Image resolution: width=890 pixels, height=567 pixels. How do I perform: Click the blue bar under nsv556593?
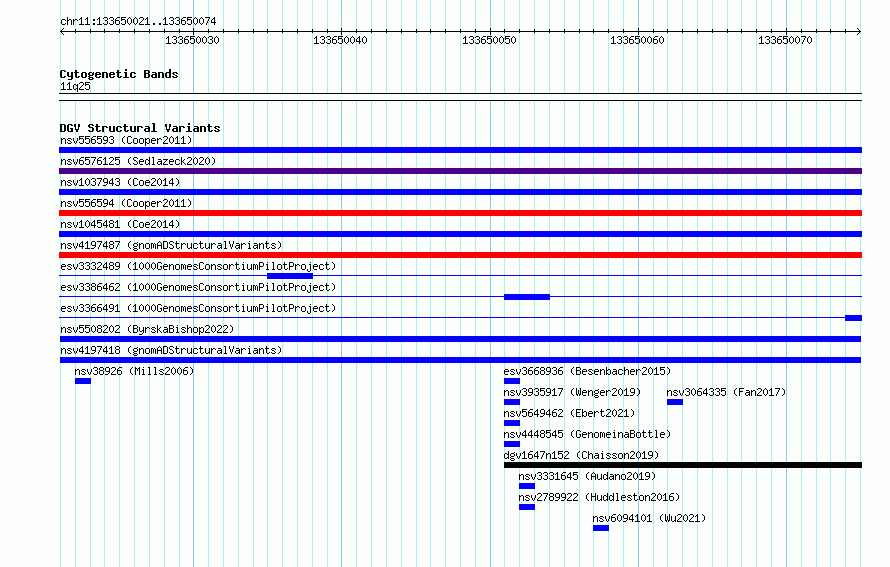(460, 150)
